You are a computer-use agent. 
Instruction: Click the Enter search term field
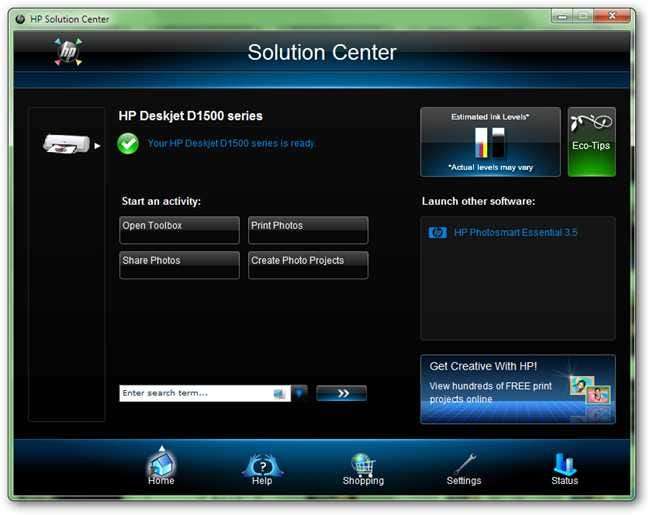point(205,393)
